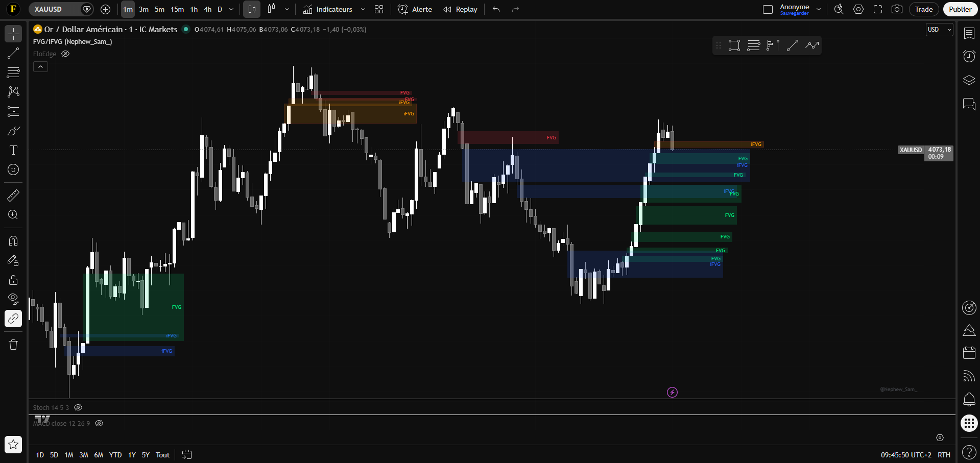Undo the last chart action
This screenshot has height=463, width=980.
496,9
